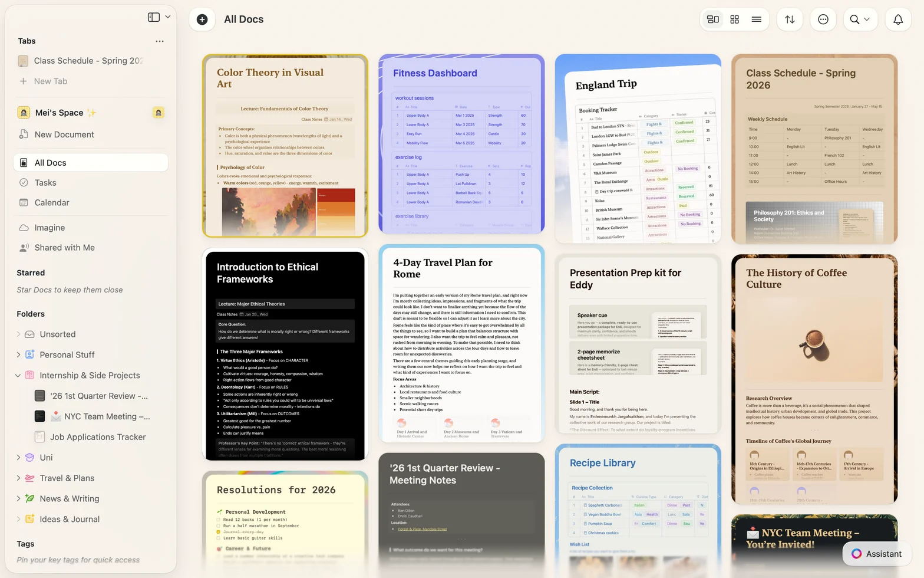This screenshot has height=578, width=924.
Task: Switch to list view layout
Action: 756,19
